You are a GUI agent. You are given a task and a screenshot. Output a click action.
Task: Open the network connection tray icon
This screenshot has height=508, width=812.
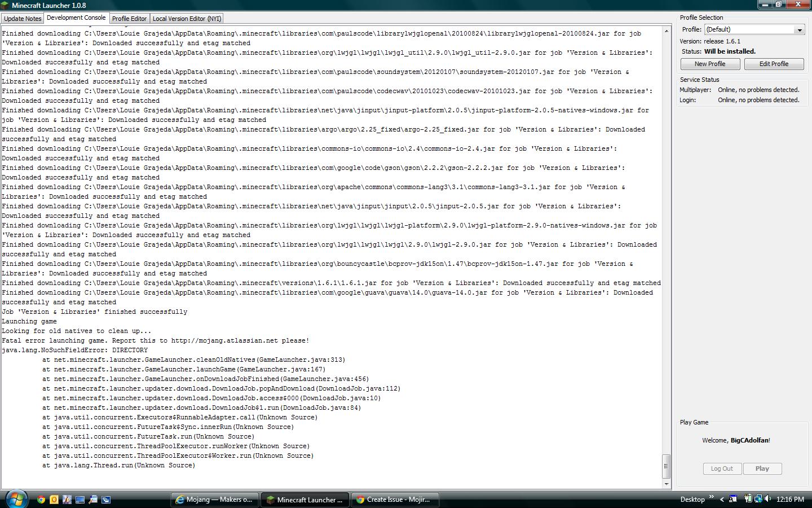758,499
